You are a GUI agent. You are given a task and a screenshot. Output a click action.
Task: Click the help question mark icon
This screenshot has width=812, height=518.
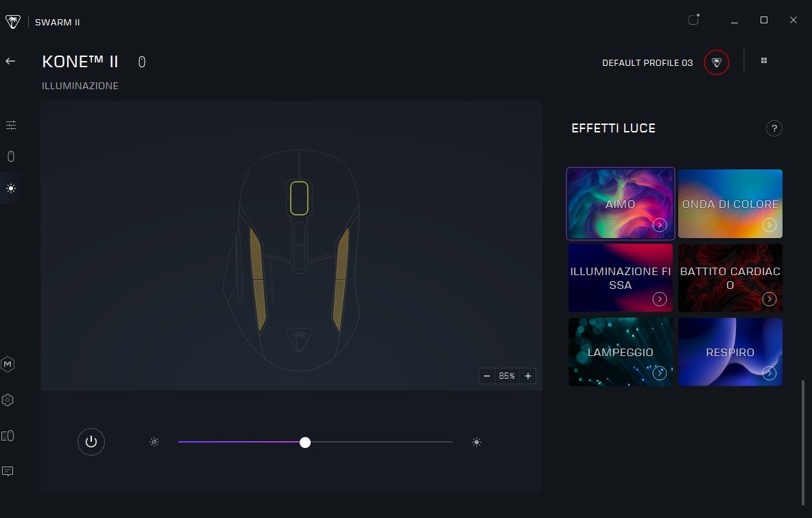click(x=774, y=128)
